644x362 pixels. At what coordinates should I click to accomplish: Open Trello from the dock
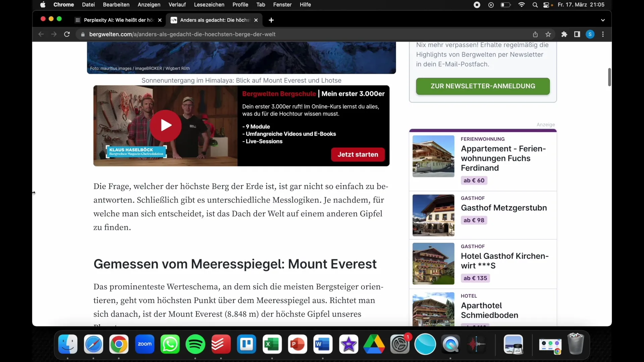pyautogui.click(x=247, y=344)
